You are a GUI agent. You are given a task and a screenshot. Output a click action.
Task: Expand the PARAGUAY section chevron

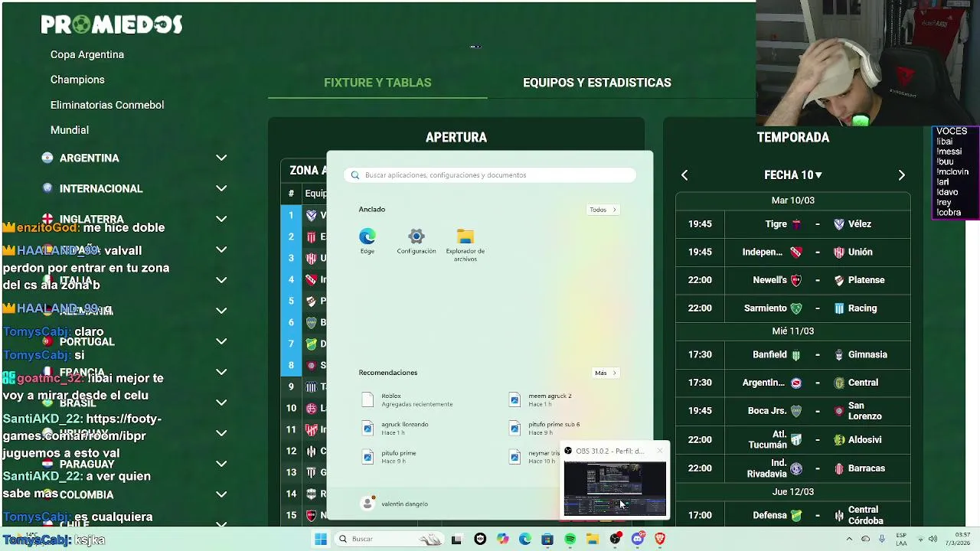coord(221,464)
